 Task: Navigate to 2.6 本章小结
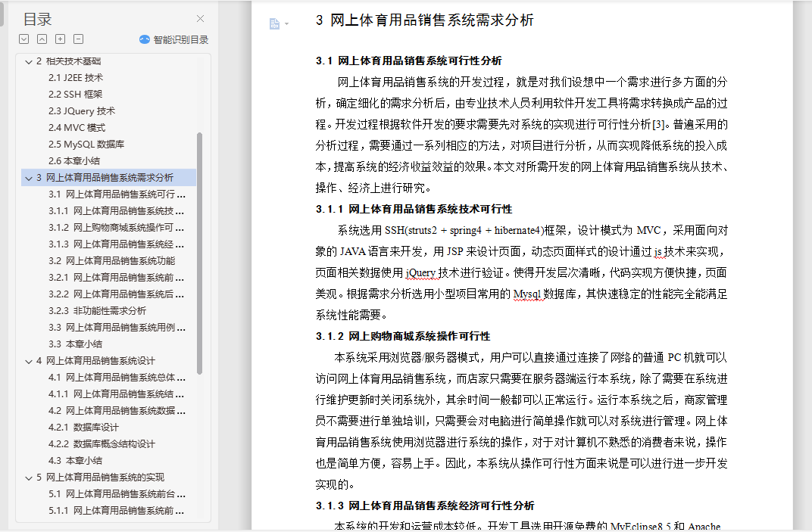coord(74,160)
